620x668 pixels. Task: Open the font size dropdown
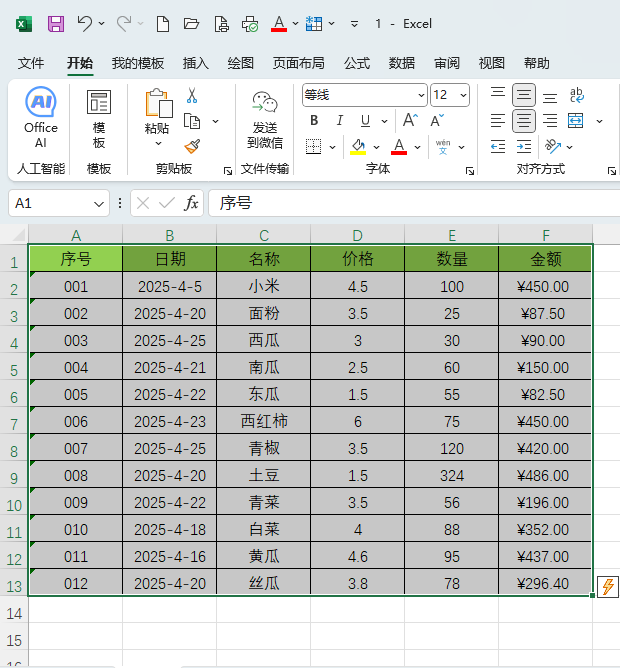(x=463, y=95)
